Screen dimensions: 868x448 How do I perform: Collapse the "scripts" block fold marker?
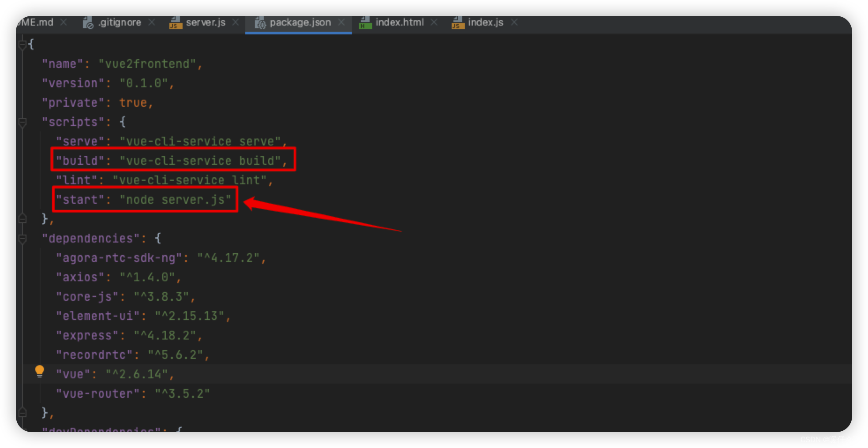(22, 122)
